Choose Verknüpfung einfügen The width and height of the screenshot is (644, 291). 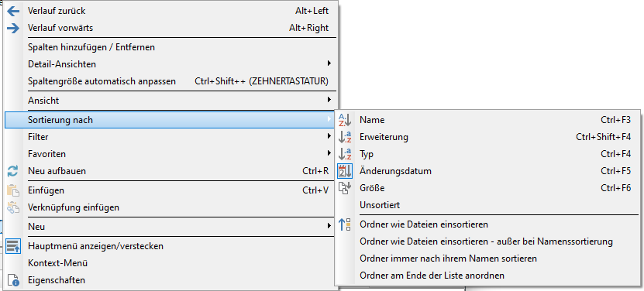point(170,207)
